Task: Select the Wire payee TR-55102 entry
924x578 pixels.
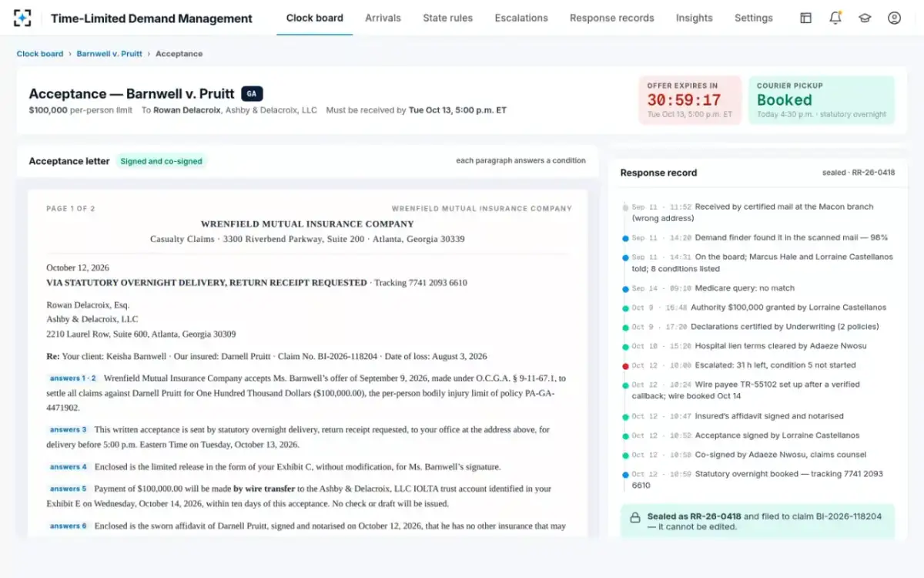Action: point(758,390)
